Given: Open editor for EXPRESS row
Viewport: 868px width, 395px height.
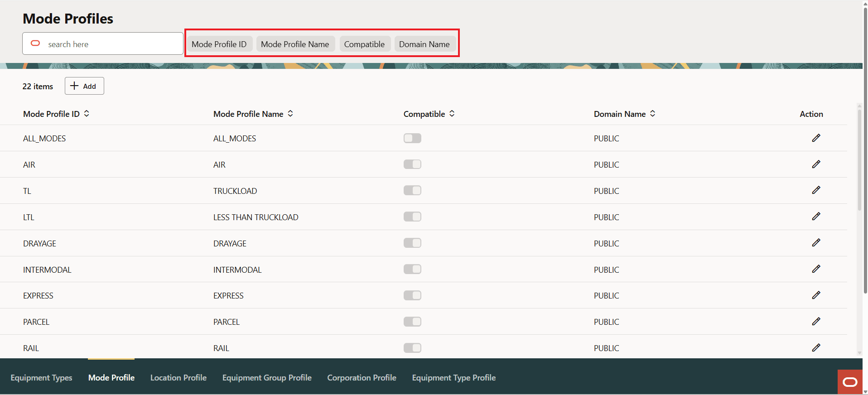Looking at the screenshot, I should (x=816, y=295).
